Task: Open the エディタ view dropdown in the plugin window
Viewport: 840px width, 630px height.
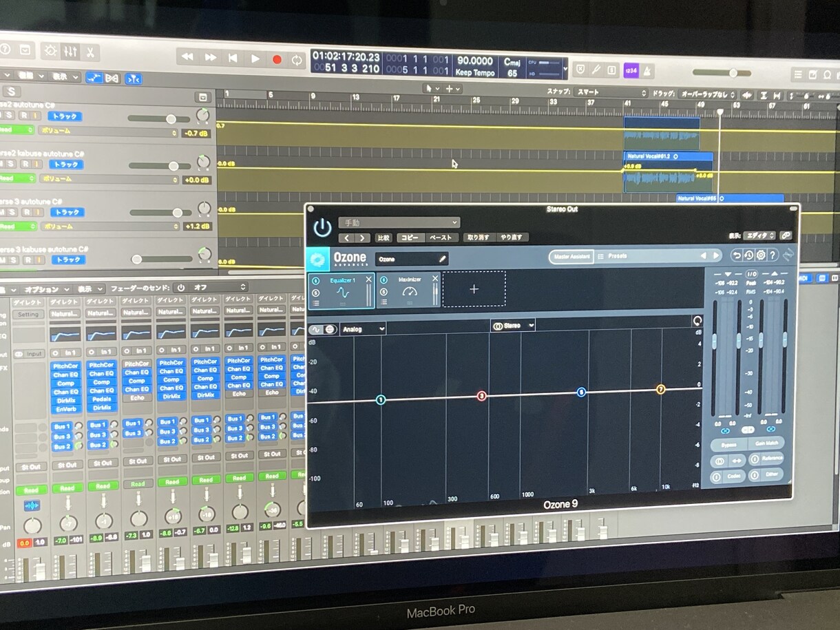Action: coord(759,236)
